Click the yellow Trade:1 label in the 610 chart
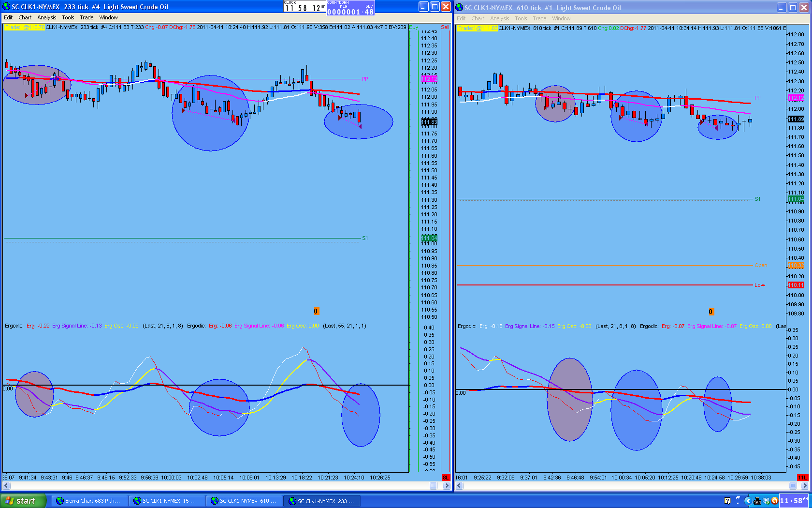The image size is (812, 508). pyautogui.click(x=478, y=28)
